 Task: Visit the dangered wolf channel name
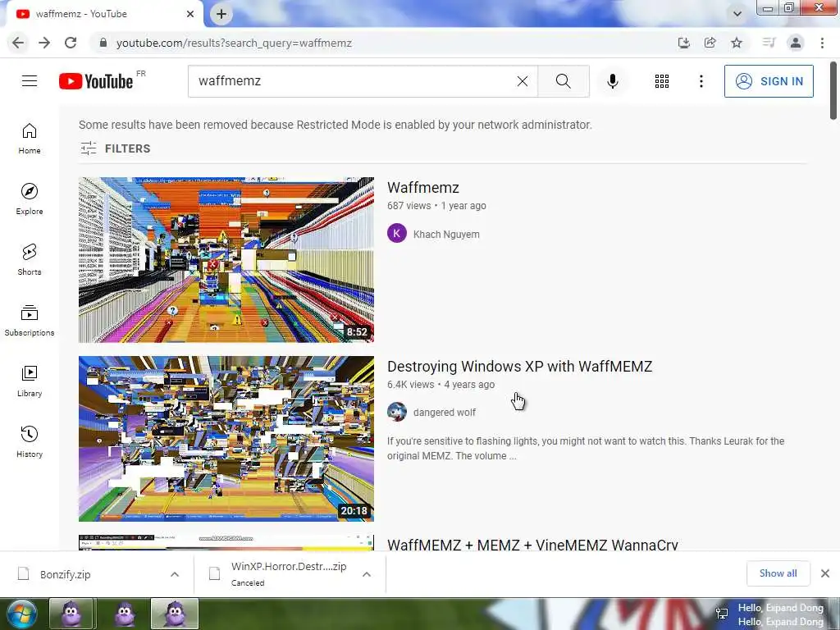(x=444, y=413)
